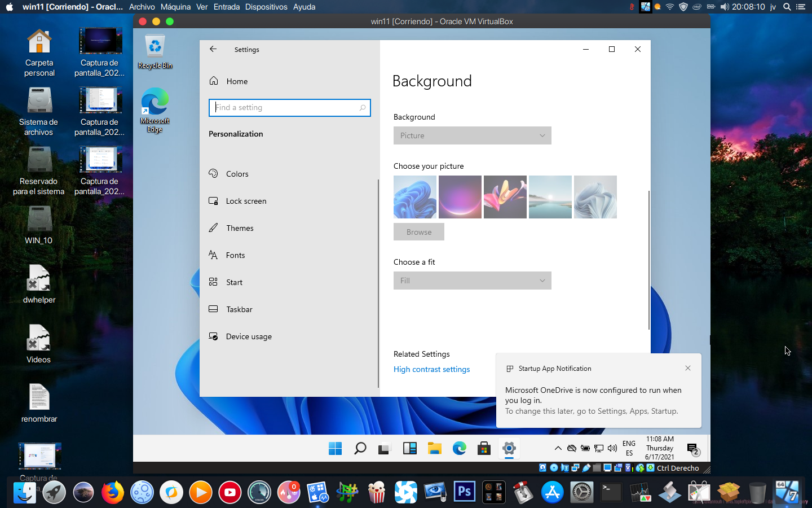This screenshot has width=812, height=508.
Task: Click VirtualBox hard disk activity indicator
Action: pyautogui.click(x=542, y=468)
